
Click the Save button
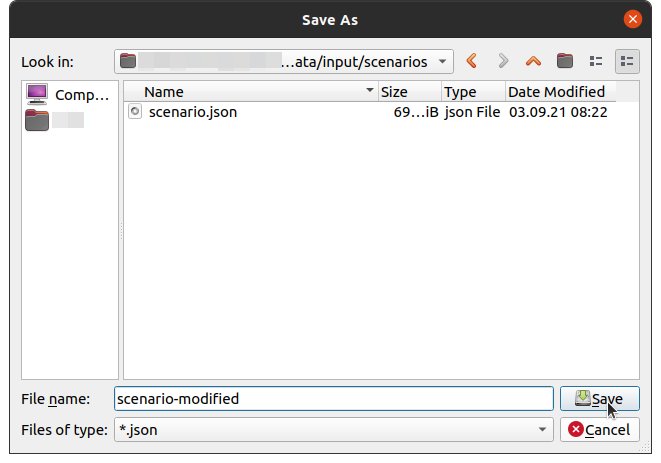tap(599, 399)
